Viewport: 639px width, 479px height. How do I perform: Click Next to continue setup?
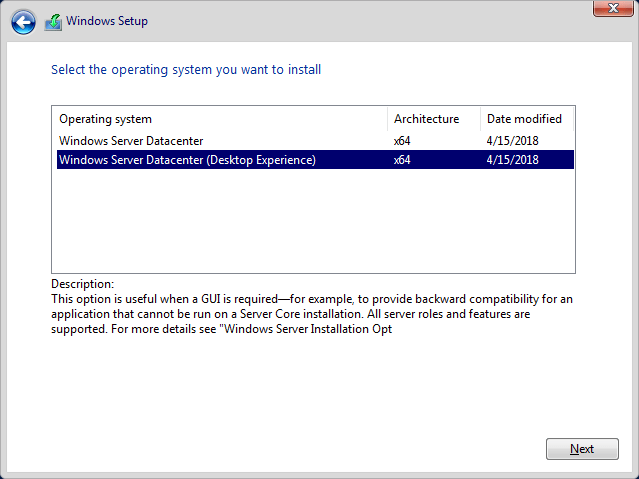582,449
